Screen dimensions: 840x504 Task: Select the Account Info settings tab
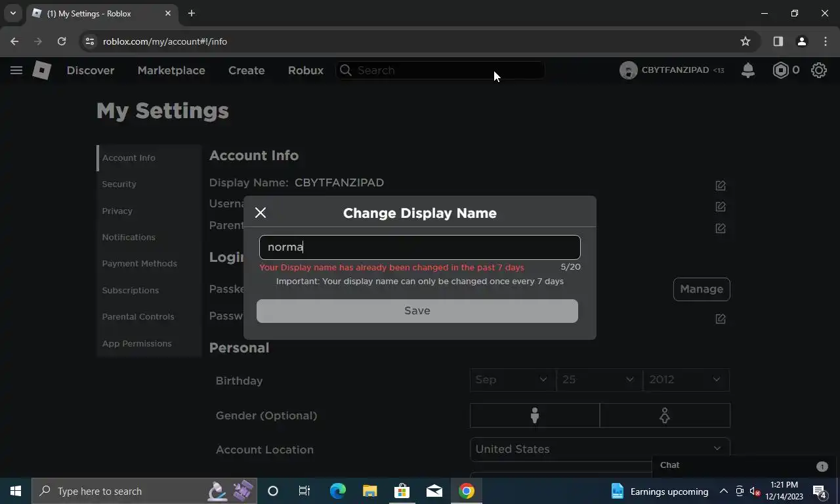tap(149, 157)
